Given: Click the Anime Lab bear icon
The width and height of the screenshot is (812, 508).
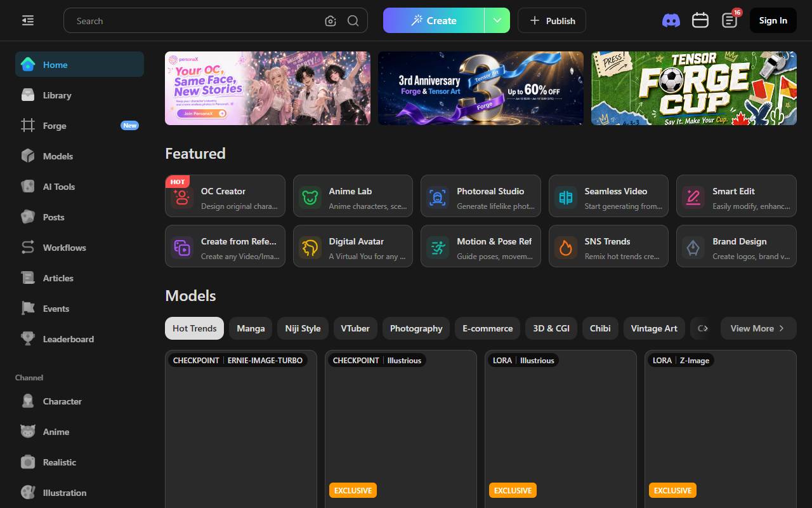Looking at the screenshot, I should 310,197.
